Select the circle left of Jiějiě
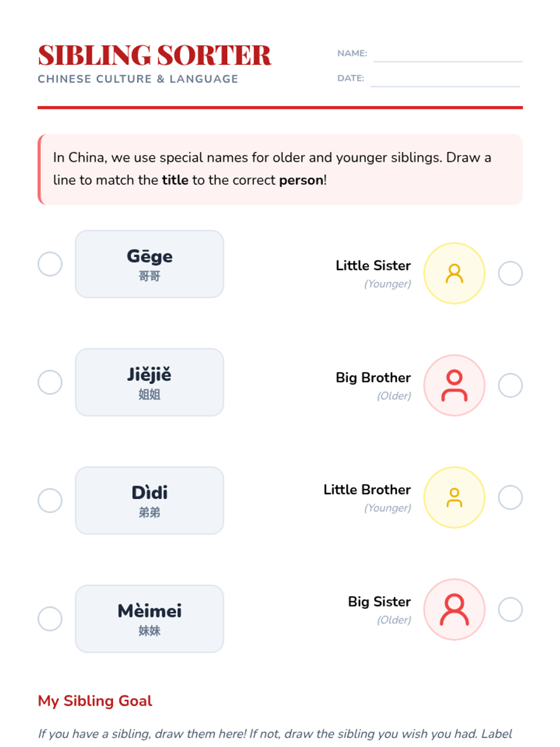Viewport: 560px width, 747px height. click(x=50, y=382)
